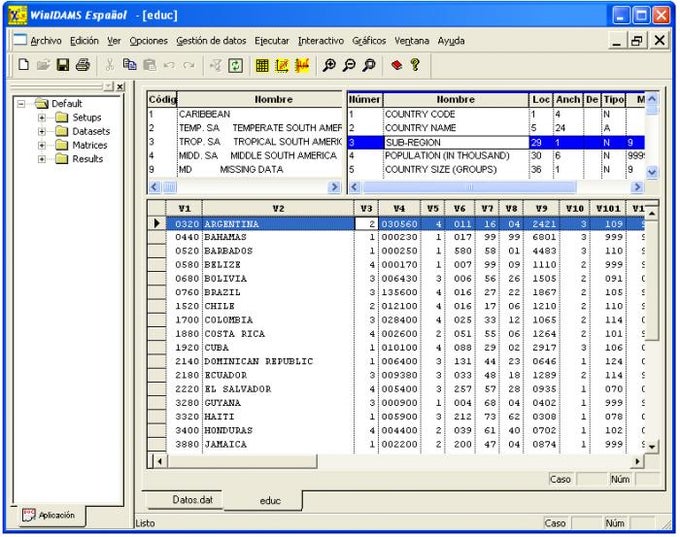
Task: Open the Ventana menu
Action: pos(412,41)
